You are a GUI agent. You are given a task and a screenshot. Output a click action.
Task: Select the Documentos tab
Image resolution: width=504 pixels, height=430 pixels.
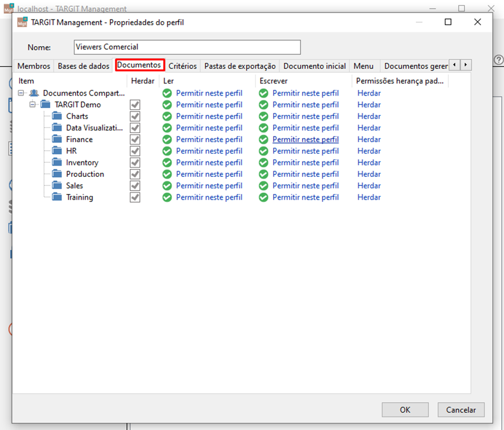pos(139,65)
